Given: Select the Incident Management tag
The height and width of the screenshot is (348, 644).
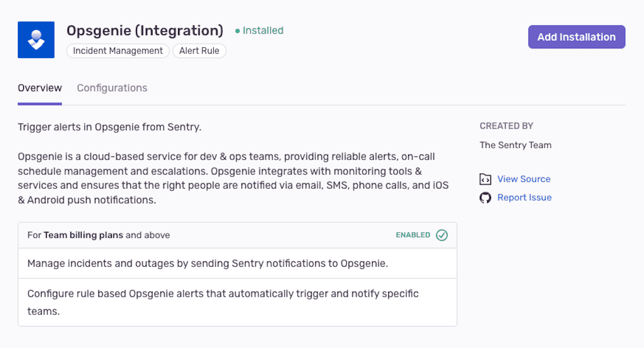Looking at the screenshot, I should tap(118, 51).
